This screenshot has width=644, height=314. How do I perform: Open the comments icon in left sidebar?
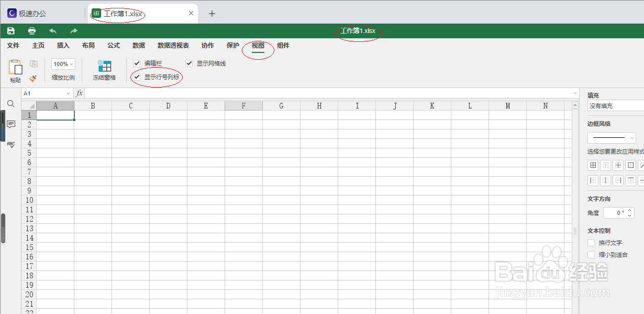[x=10, y=124]
